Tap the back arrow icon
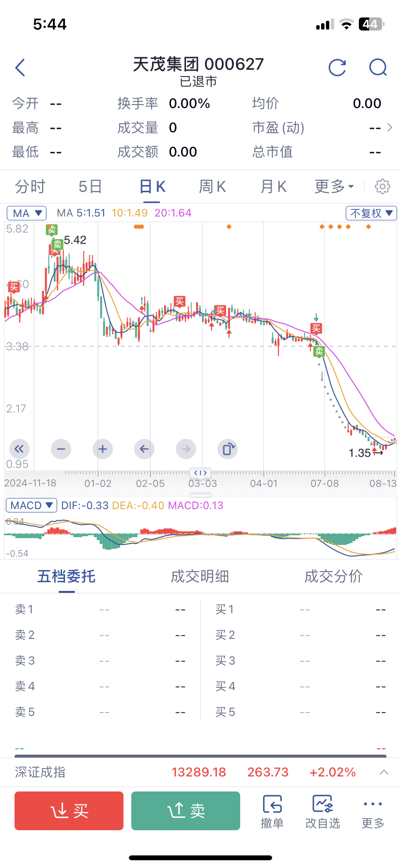 pos(20,68)
